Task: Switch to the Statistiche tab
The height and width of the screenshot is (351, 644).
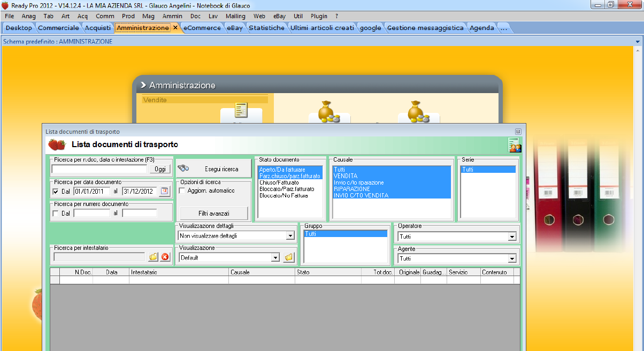Action: pos(266,28)
